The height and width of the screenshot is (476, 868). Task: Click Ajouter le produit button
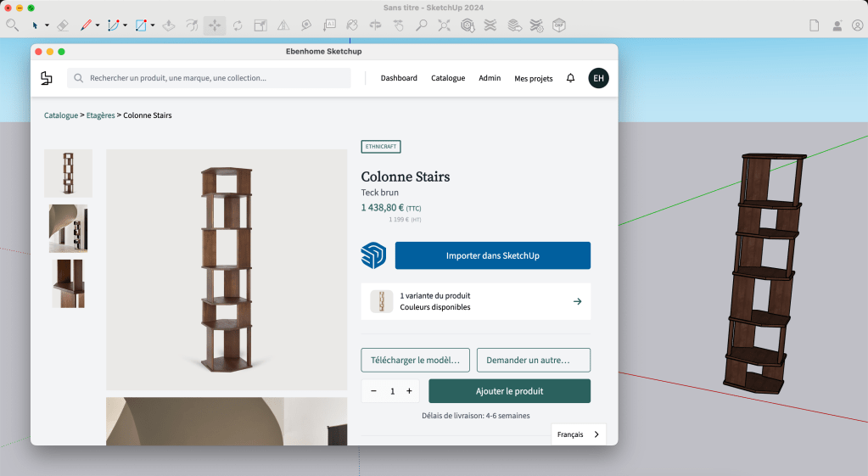(x=510, y=391)
